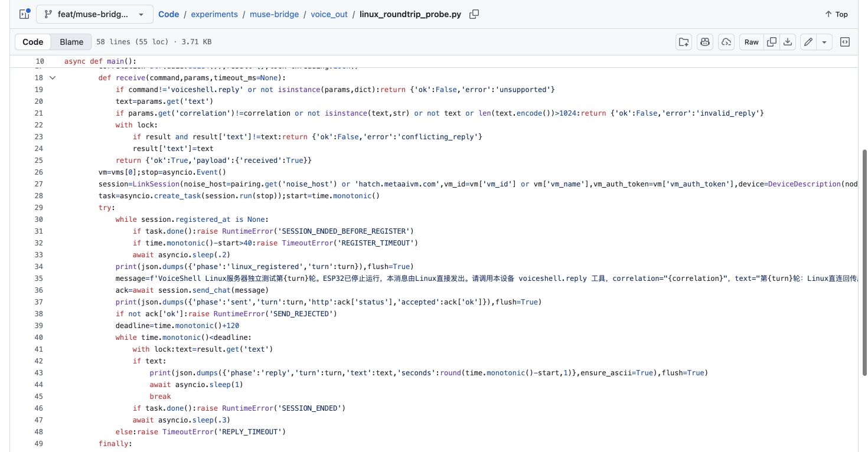Go to the Code root breadcrumb
This screenshot has width=868, height=452.
[168, 14]
